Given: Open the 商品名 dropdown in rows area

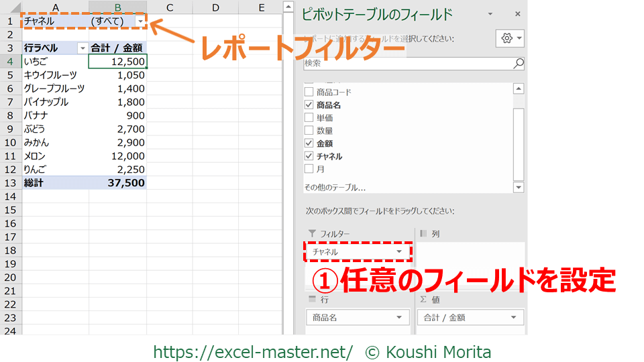Looking at the screenshot, I should (400, 318).
